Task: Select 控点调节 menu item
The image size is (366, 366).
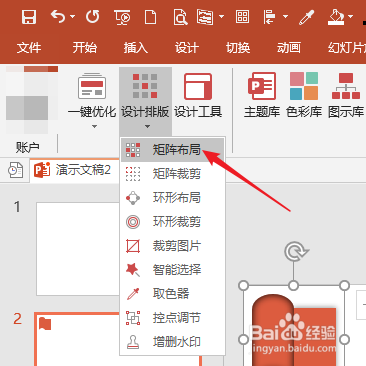Action: 172,318
